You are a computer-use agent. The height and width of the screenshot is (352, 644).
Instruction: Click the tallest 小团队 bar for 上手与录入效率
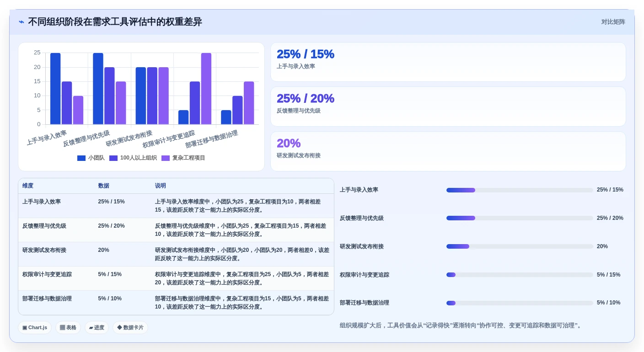(x=55, y=89)
